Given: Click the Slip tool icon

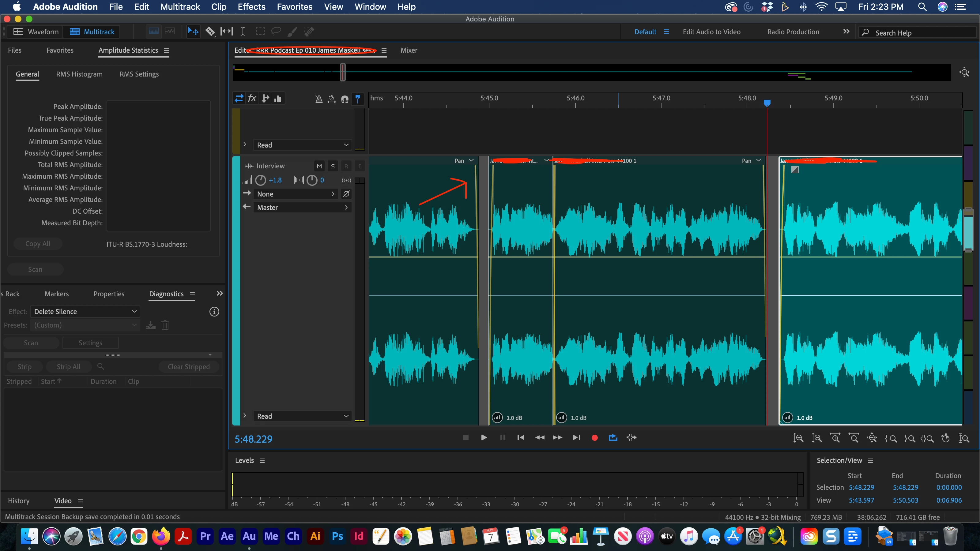Looking at the screenshot, I should pos(227,32).
